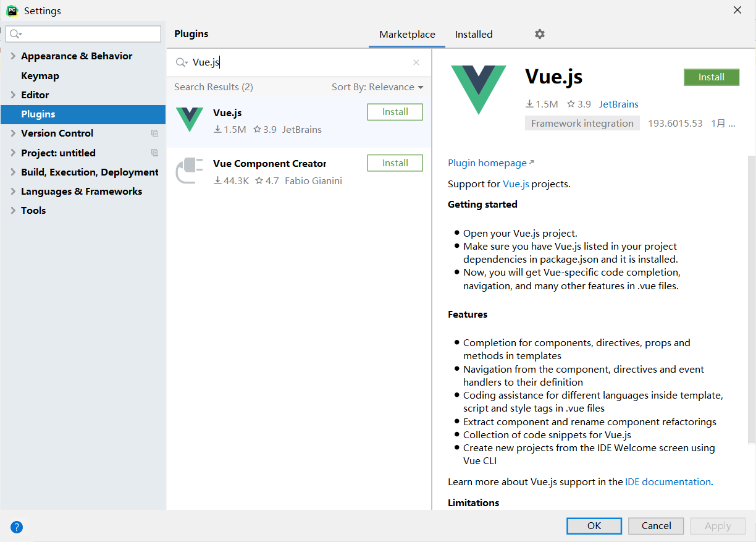
Task: Click the OK button
Action: click(594, 526)
